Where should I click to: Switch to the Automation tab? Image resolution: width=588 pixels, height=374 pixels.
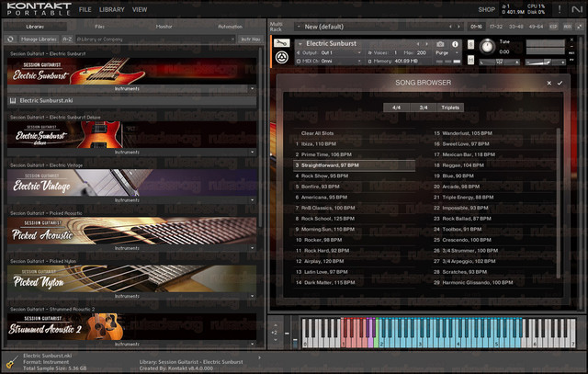click(231, 27)
